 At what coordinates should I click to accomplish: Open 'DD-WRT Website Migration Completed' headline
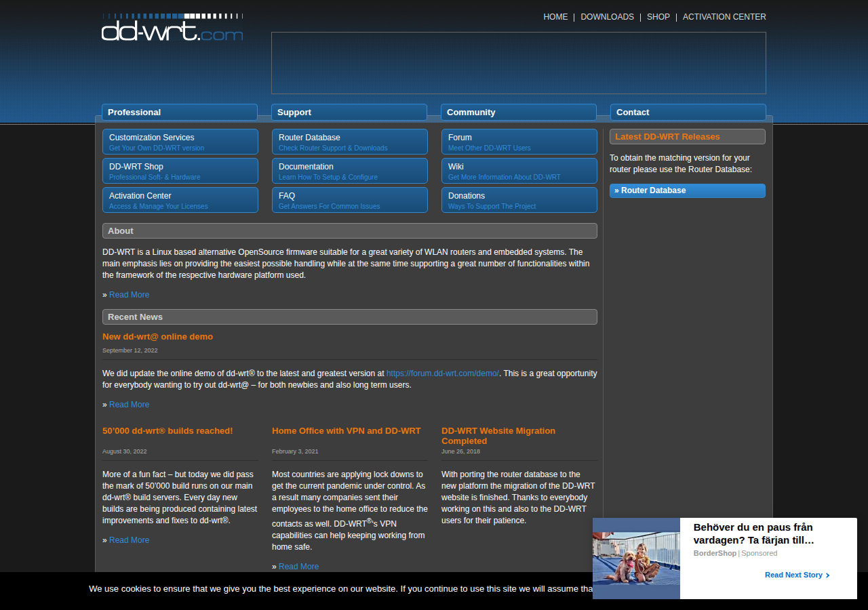(x=498, y=436)
